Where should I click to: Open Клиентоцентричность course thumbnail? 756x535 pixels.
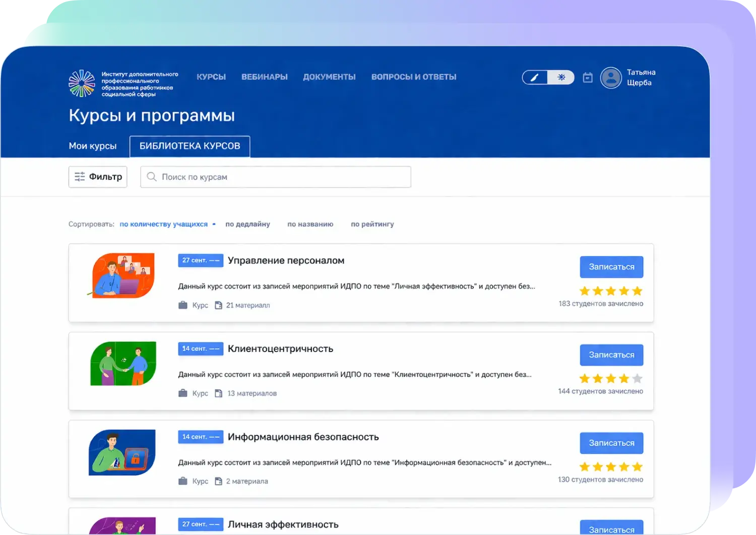tap(123, 364)
